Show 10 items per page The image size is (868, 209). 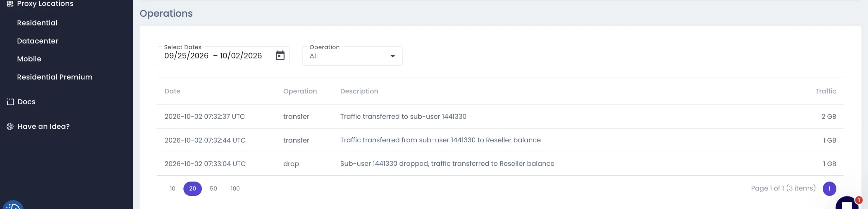(173, 189)
